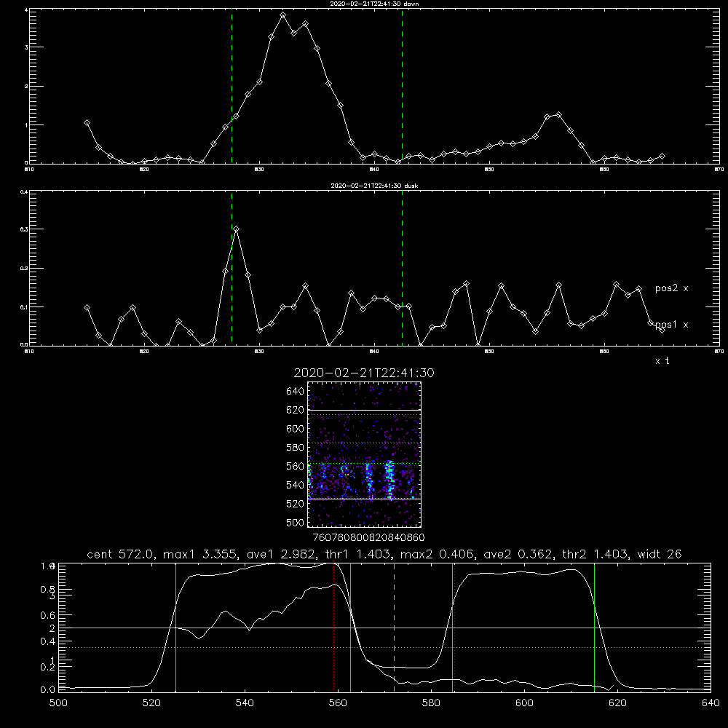
Task: Click the solid green line near 525 in bottom plot
Action: pyautogui.click(x=175, y=628)
